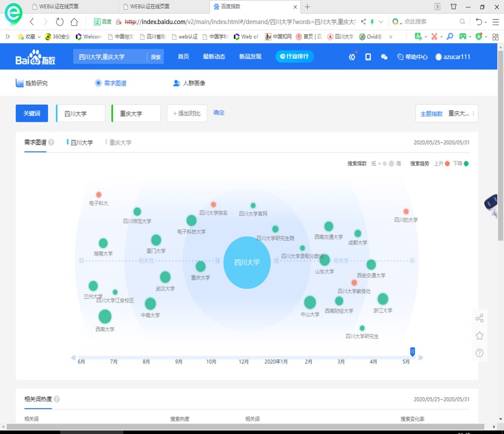Click the green shield security icon
504x434 pixels.
[479, 36]
